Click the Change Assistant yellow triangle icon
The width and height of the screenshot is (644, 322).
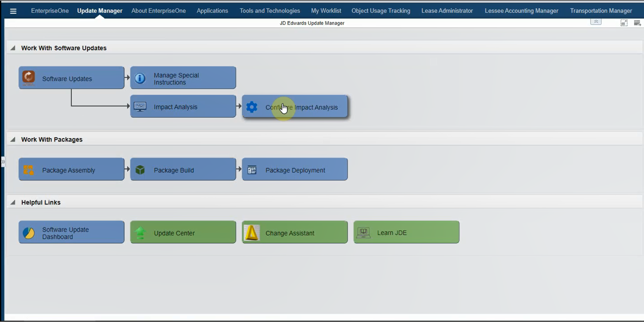tap(251, 233)
